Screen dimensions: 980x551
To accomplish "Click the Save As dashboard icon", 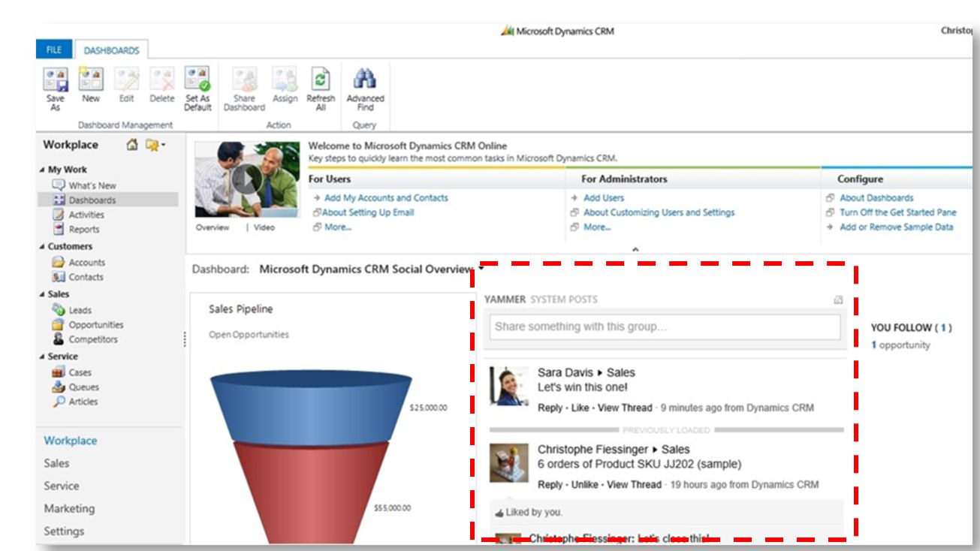I will (56, 79).
